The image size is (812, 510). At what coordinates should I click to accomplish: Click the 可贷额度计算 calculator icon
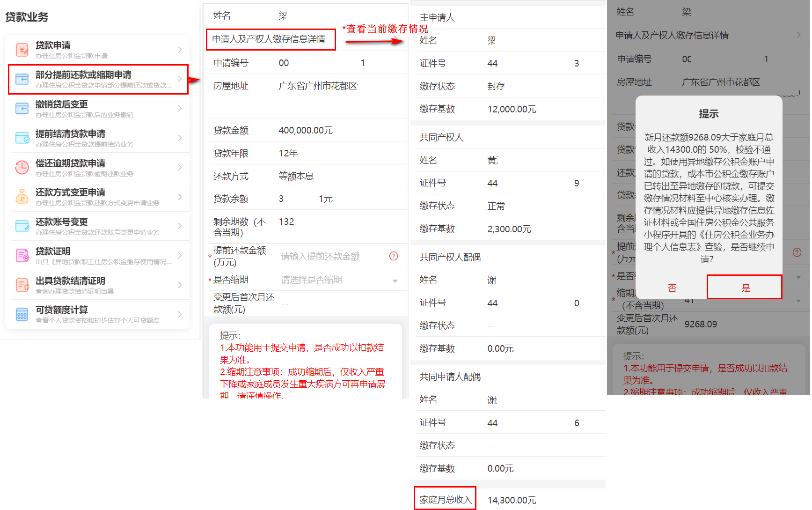point(22,314)
